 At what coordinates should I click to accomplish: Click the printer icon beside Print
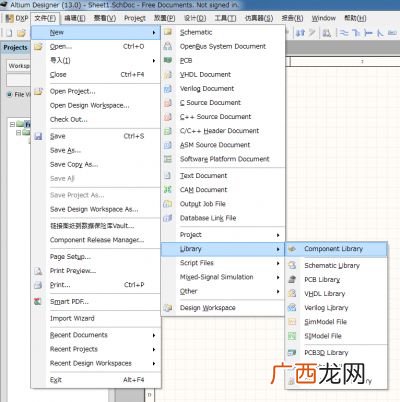pyautogui.click(x=38, y=285)
